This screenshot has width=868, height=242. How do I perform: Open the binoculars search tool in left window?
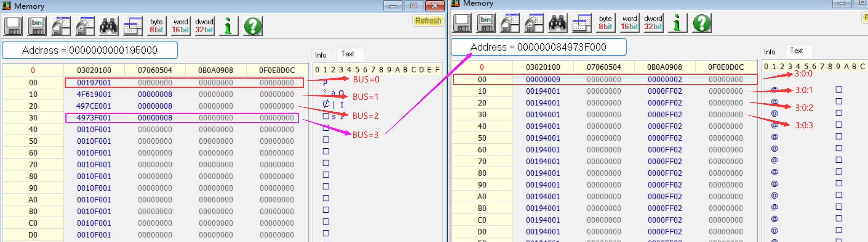click(109, 26)
